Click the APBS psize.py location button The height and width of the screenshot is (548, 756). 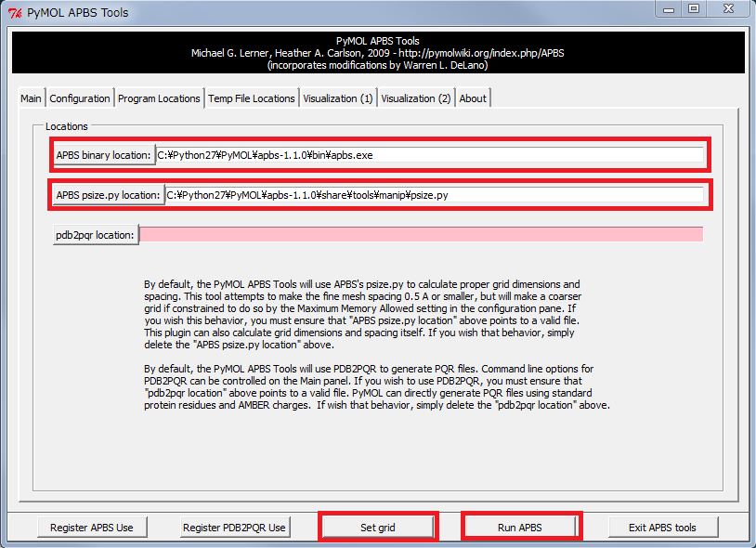[x=108, y=195]
